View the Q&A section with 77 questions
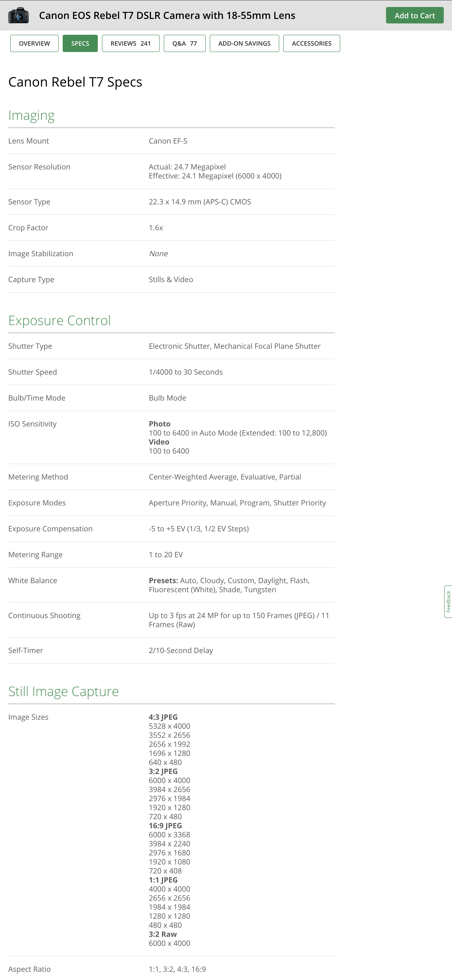The width and height of the screenshot is (452, 980). click(x=184, y=43)
